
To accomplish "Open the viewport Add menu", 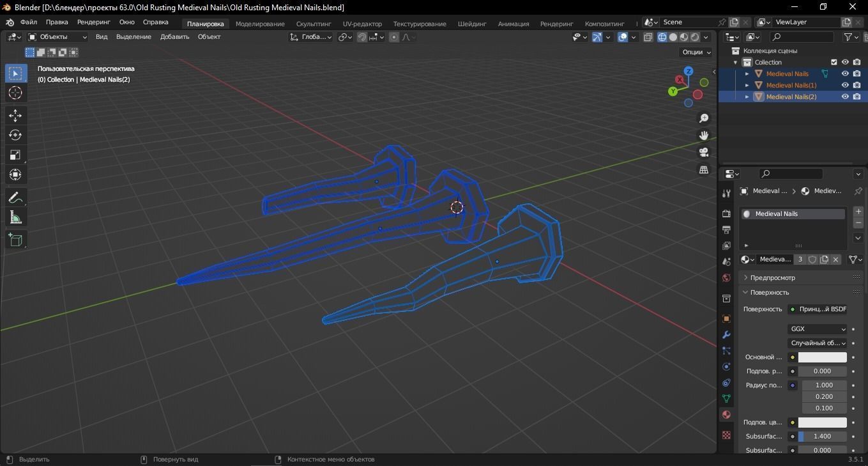I will coord(174,37).
